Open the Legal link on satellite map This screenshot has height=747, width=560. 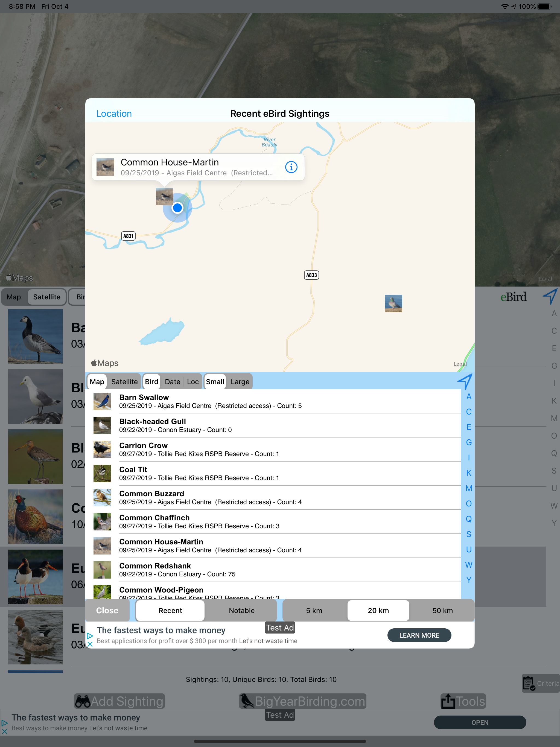[545, 279]
